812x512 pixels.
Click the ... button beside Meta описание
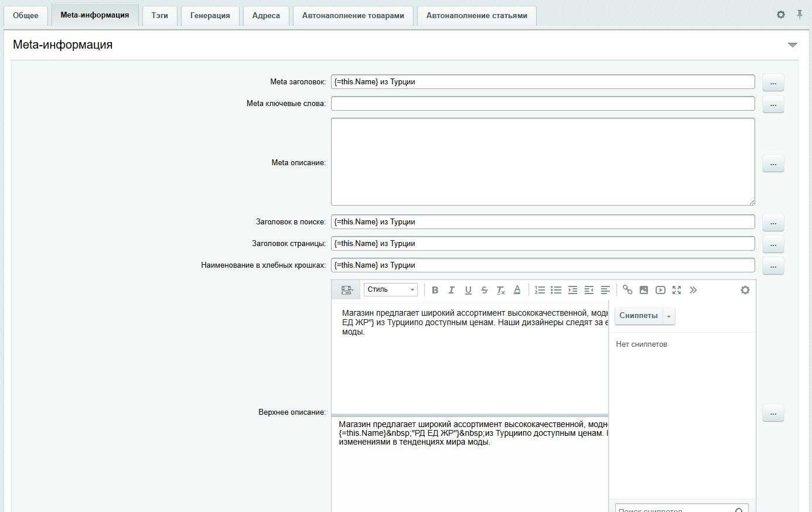click(x=773, y=163)
